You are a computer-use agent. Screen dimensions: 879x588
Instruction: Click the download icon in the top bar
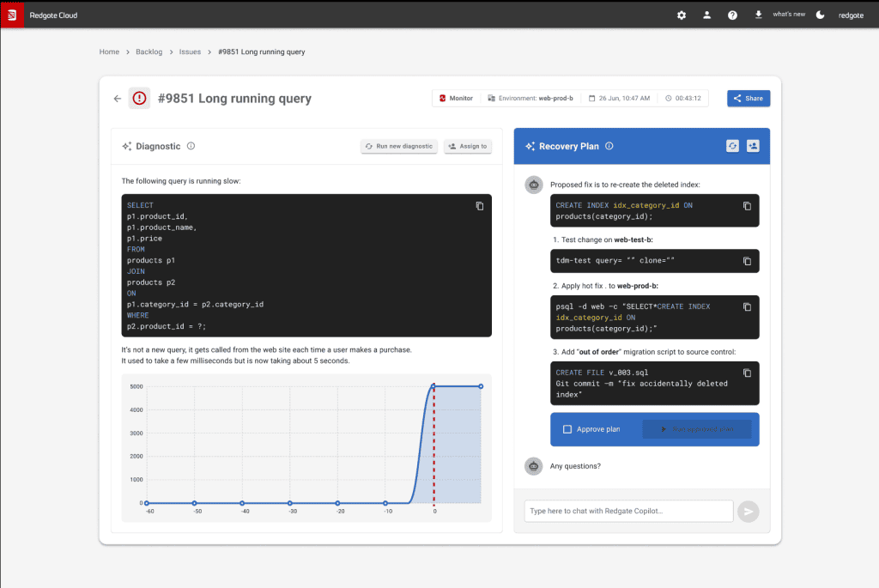coord(758,15)
